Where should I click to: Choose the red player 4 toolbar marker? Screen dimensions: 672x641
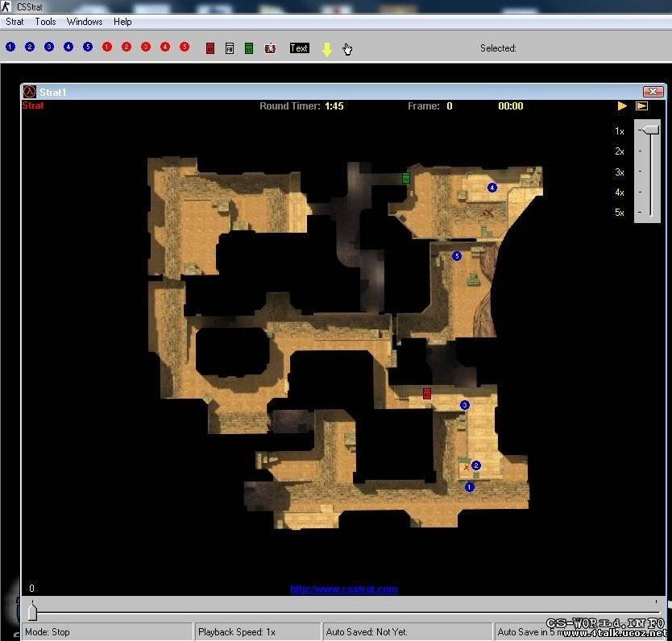[165, 48]
